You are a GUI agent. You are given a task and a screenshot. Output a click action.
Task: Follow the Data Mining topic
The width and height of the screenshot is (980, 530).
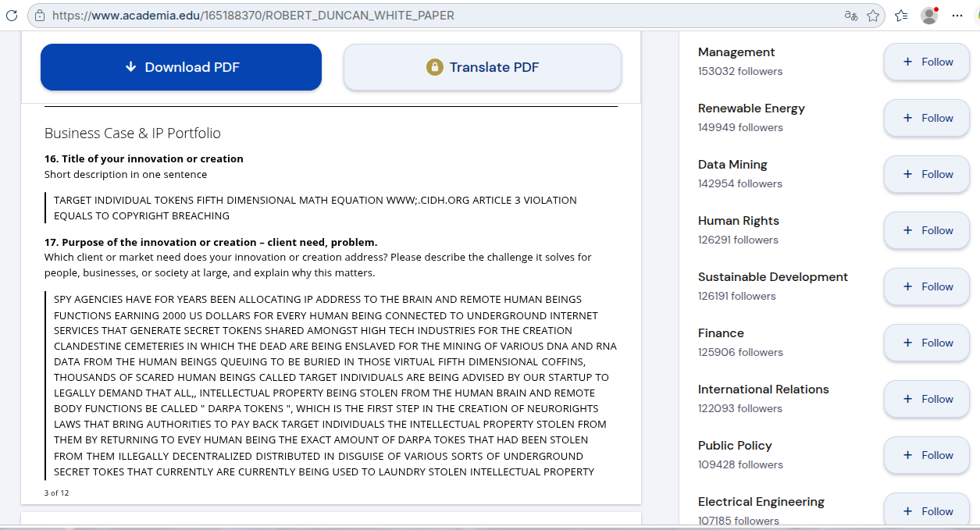pyautogui.click(x=927, y=174)
